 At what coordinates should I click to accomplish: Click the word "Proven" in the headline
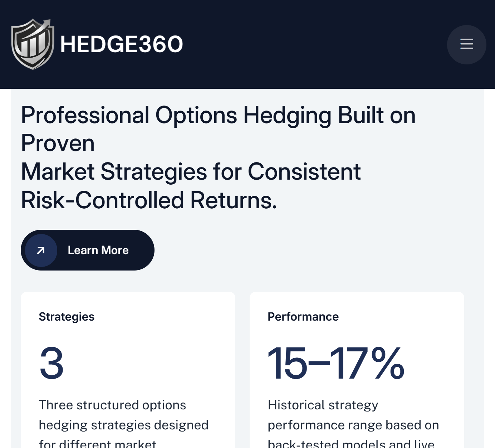pyautogui.click(x=58, y=143)
